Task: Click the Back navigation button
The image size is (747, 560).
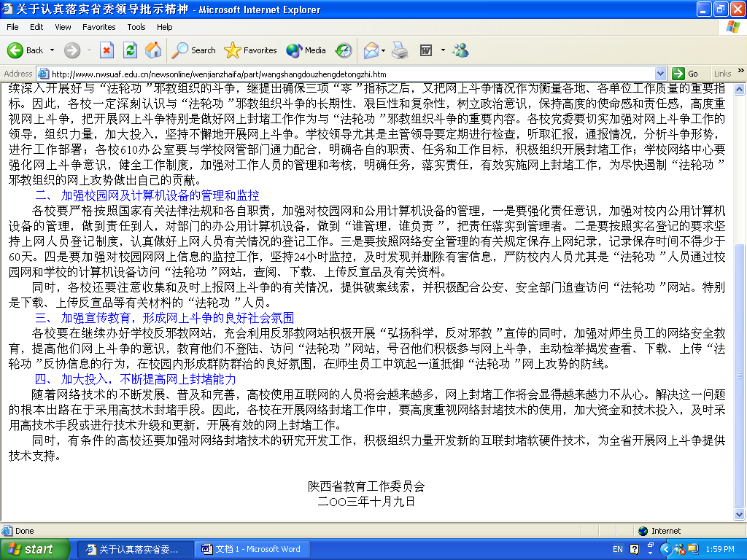Action: pyautogui.click(x=26, y=50)
